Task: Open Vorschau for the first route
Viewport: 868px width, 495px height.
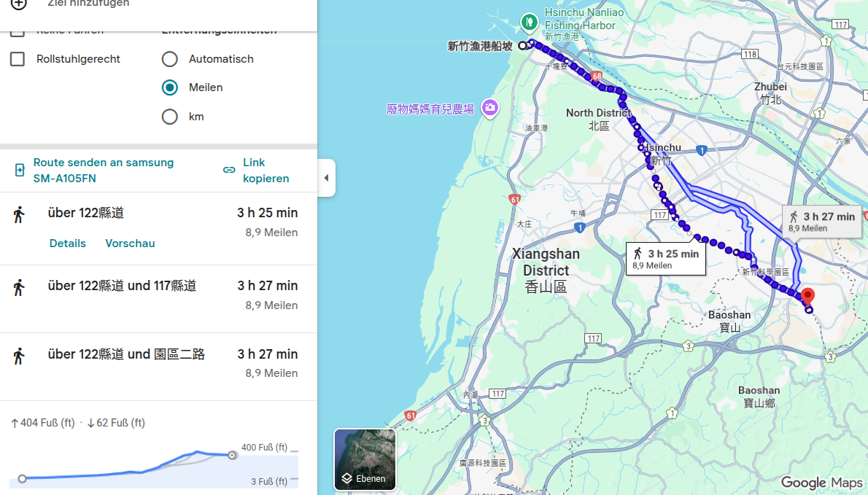Action: (x=130, y=243)
